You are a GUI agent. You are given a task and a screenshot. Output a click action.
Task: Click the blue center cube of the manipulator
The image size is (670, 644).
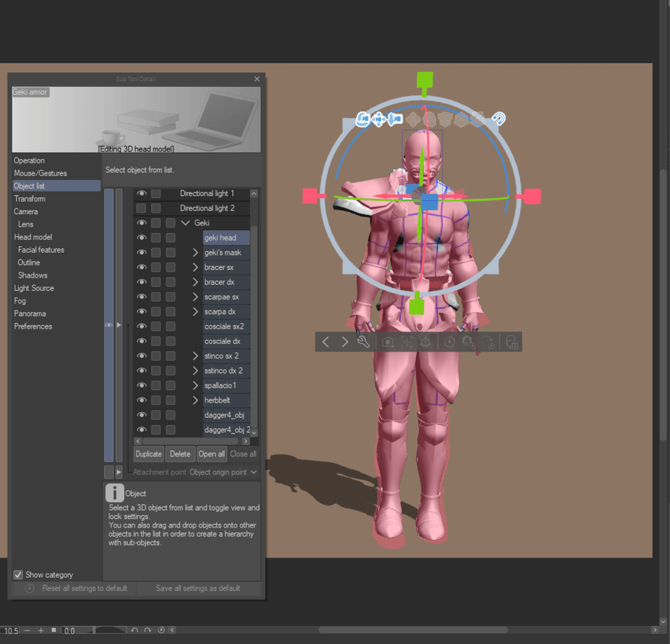(x=429, y=201)
